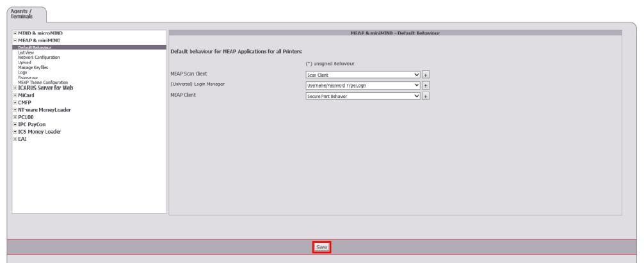The width and height of the screenshot is (644, 263).
Task: Expand the EAI tree node
Action: pyautogui.click(x=15, y=139)
